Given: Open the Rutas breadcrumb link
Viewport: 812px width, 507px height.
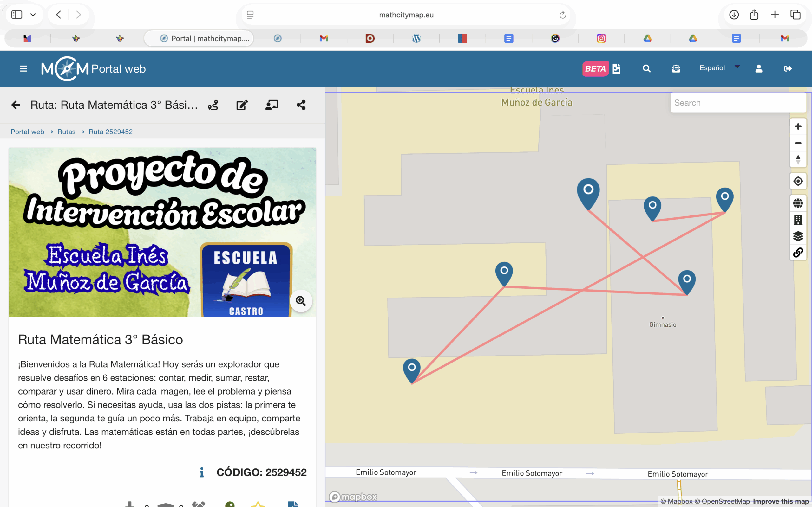Looking at the screenshot, I should tap(66, 132).
